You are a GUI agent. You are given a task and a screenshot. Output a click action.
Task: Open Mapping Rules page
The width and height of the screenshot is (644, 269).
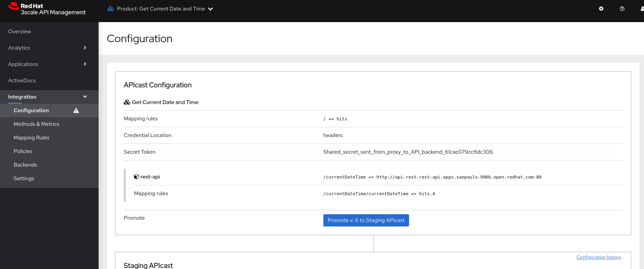point(49,138)
